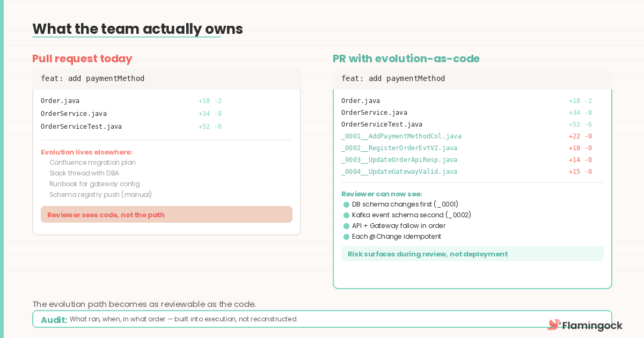This screenshot has height=338, width=644.
Task: Click the bullet before 'Kafka event schema second'
Action: (x=346, y=215)
